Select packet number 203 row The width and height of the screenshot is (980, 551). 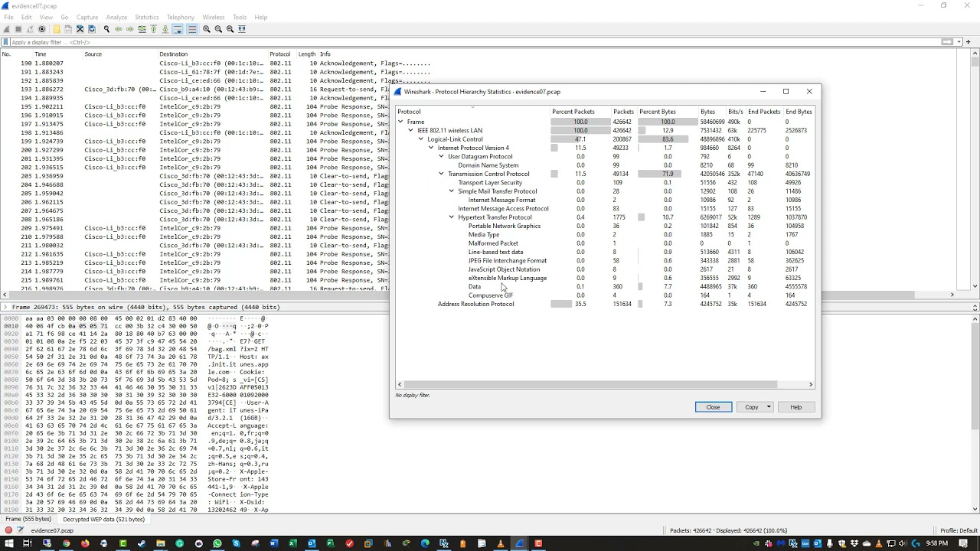[195, 176]
